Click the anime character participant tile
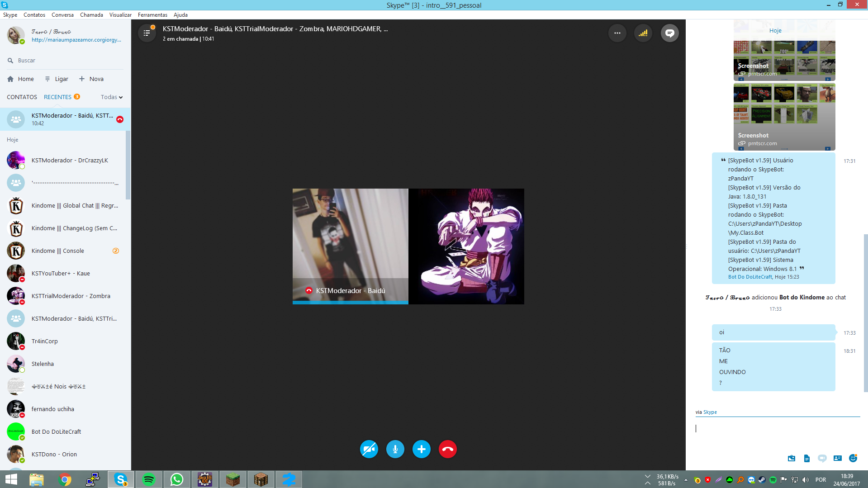868x488 pixels. pos(466,246)
